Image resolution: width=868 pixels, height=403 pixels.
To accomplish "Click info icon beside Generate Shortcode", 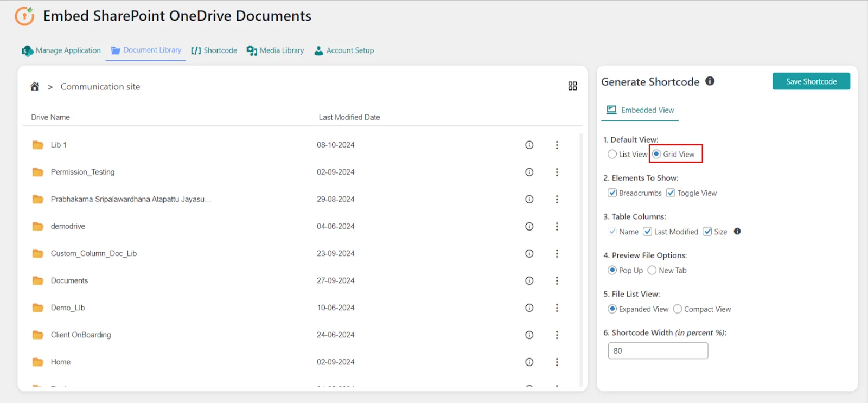I will click(710, 81).
